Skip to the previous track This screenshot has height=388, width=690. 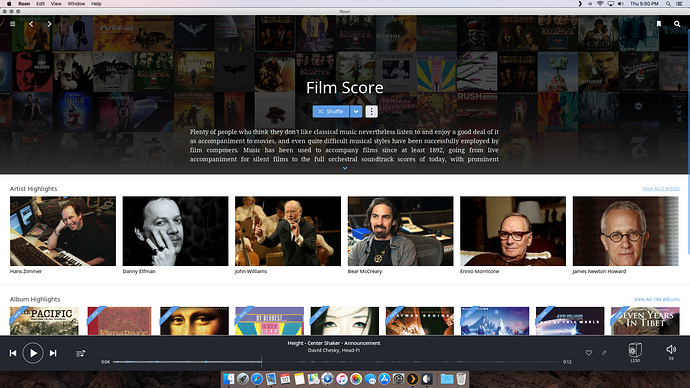(x=13, y=353)
